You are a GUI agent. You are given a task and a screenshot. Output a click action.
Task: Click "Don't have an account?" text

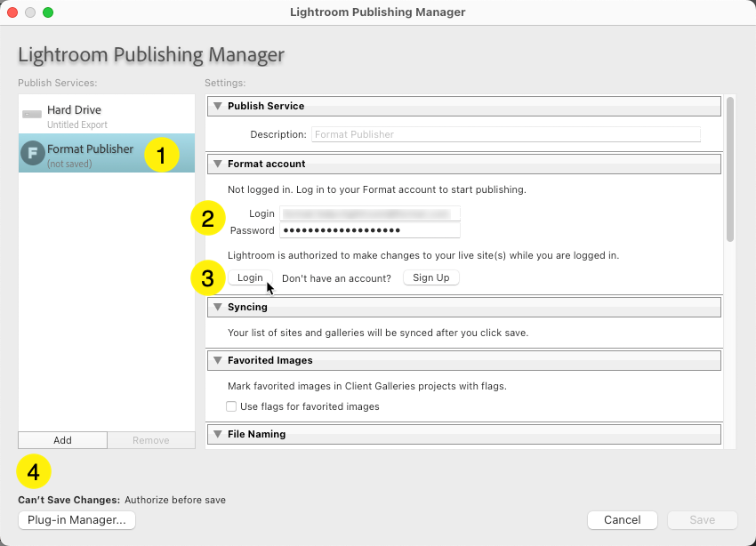coord(336,278)
